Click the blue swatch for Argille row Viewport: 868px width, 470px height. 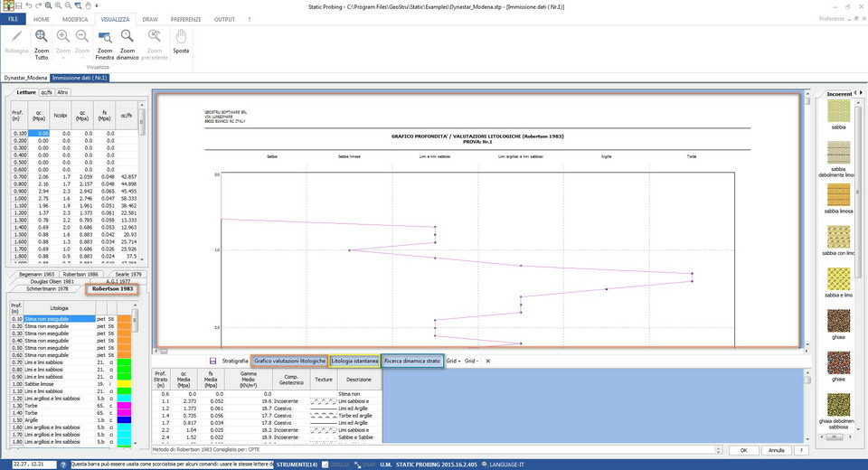click(124, 420)
